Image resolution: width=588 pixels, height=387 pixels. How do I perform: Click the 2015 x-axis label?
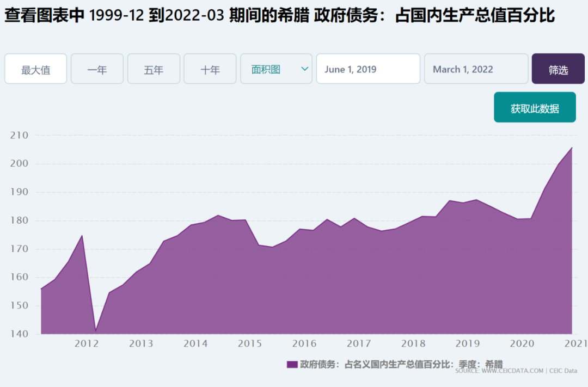coord(250,343)
